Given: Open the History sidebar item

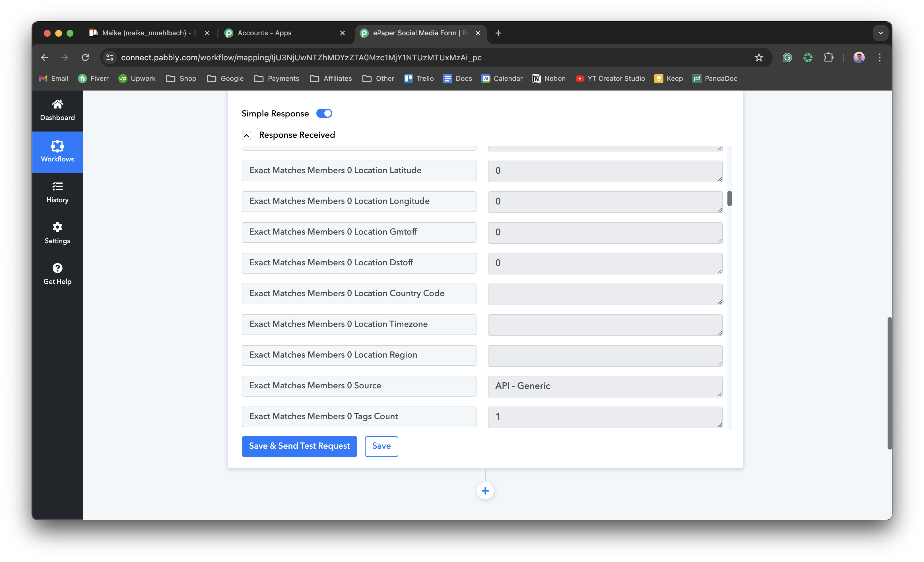Looking at the screenshot, I should [x=57, y=192].
